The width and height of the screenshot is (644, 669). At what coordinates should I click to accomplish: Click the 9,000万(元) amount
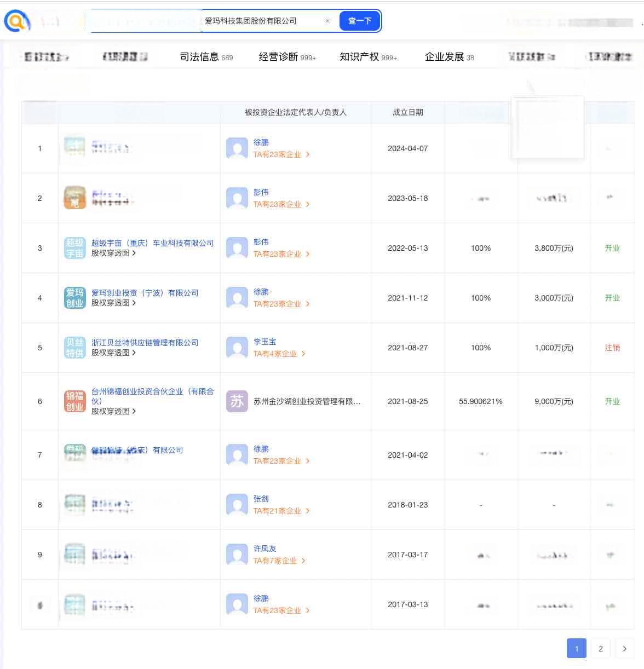pos(554,401)
